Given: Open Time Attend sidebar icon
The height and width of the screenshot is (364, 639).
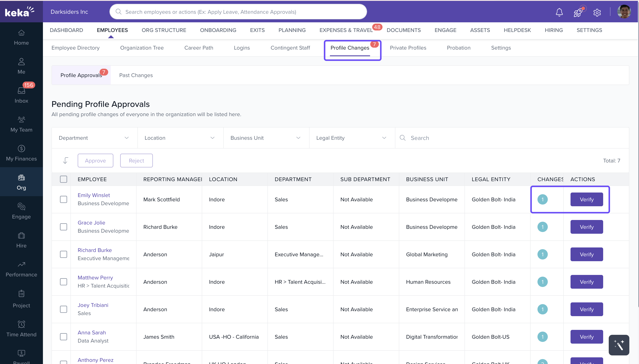Looking at the screenshot, I should [21, 329].
